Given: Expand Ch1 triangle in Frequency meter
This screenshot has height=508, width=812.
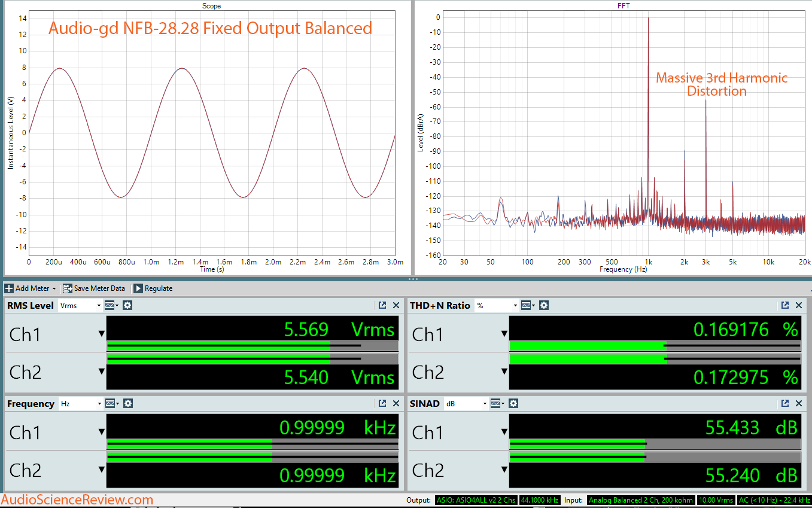Looking at the screenshot, I should coord(102,432).
